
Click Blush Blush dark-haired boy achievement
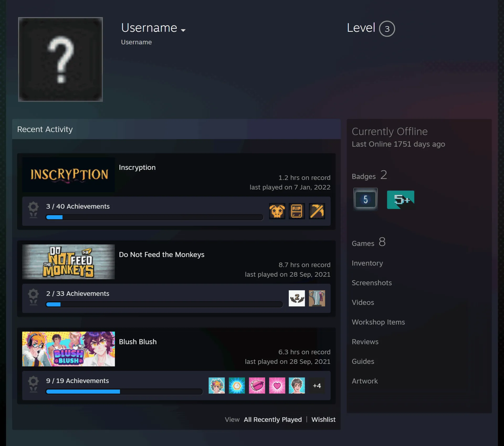pyautogui.click(x=297, y=385)
